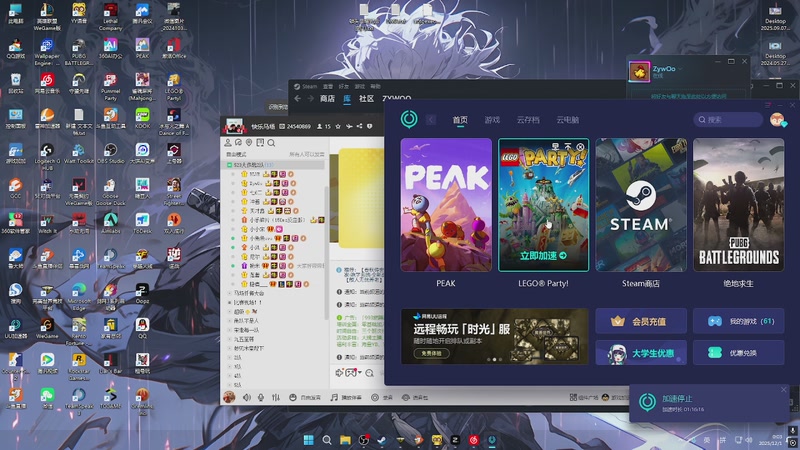
Task: Open the Goose Goose Duck desktop shortcut
Action: pos(110,191)
